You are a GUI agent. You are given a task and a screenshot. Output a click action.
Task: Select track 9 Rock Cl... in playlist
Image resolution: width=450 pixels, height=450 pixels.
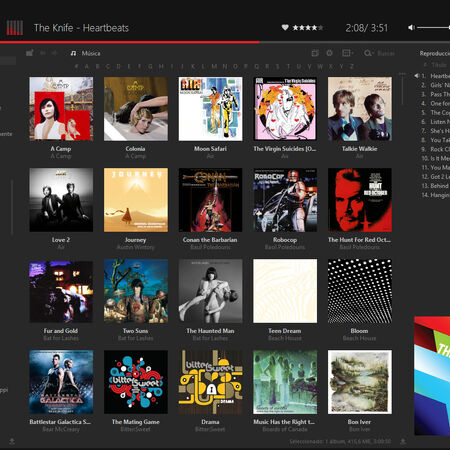(x=435, y=149)
